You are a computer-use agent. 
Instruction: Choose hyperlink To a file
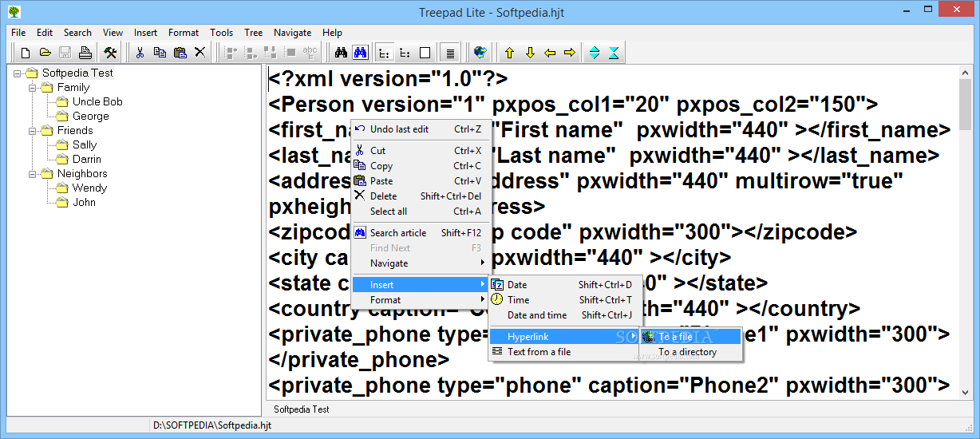coord(691,337)
